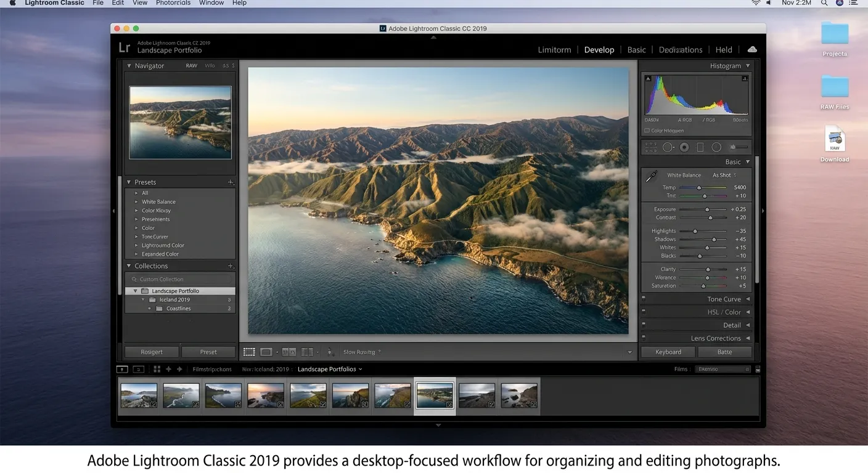Screen dimensions: 868x473
Task: Go back using filmstrip left arrow
Action: [168, 369]
